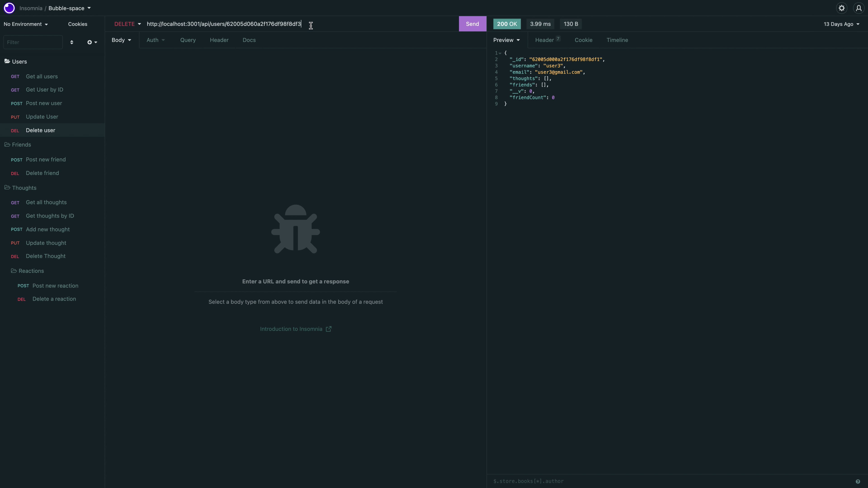The width and height of the screenshot is (868, 488).
Task: Click external link icon beside Introduction to Insomnia
Action: point(328,329)
